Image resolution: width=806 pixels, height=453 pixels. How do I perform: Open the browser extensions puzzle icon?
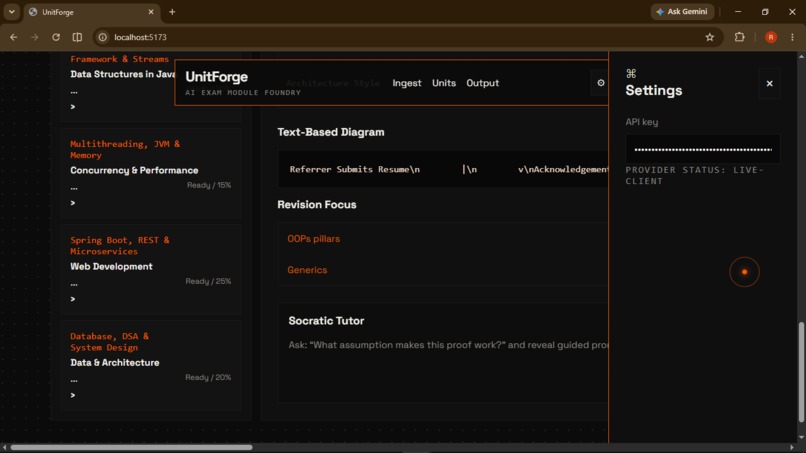pyautogui.click(x=739, y=37)
